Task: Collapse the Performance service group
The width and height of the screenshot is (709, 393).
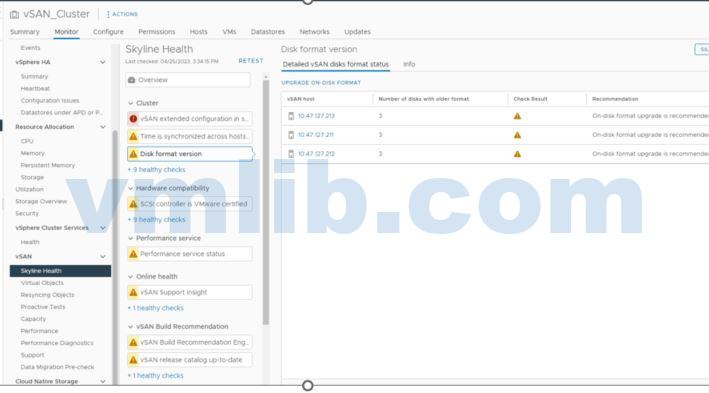Action: pos(130,238)
